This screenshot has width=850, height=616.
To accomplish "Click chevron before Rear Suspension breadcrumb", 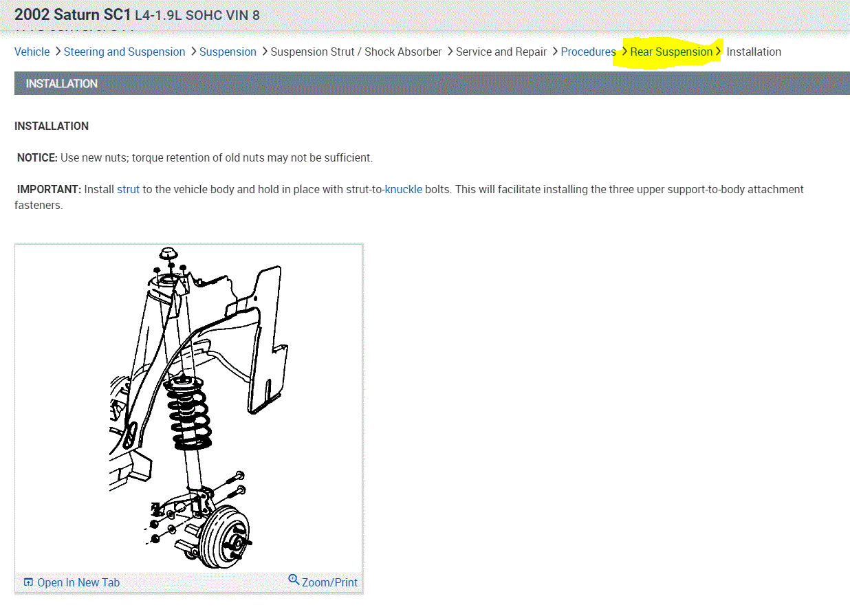I will point(624,52).
